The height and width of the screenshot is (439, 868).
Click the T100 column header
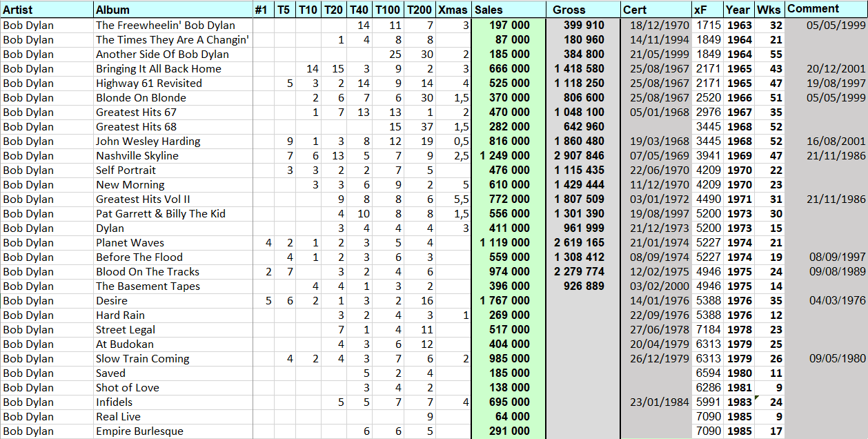tap(388, 10)
